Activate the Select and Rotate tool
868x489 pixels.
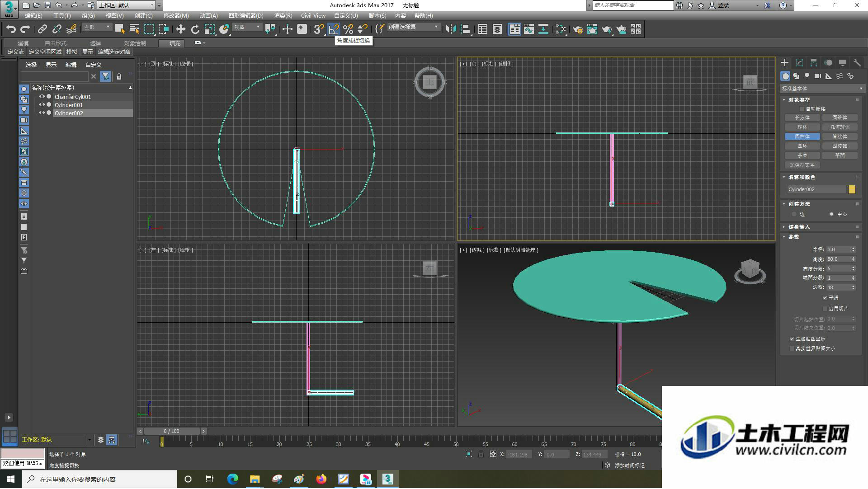195,29
